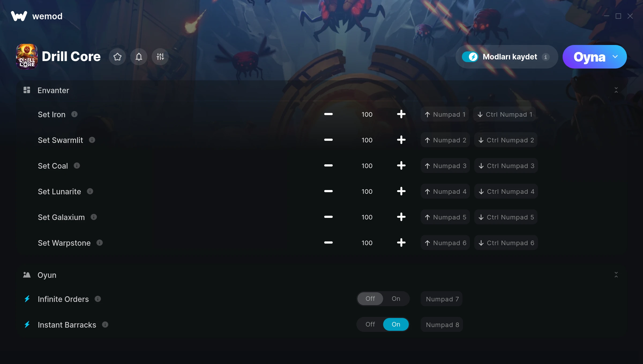
Task: Toggle the Modları kaydet switch
Action: click(470, 57)
